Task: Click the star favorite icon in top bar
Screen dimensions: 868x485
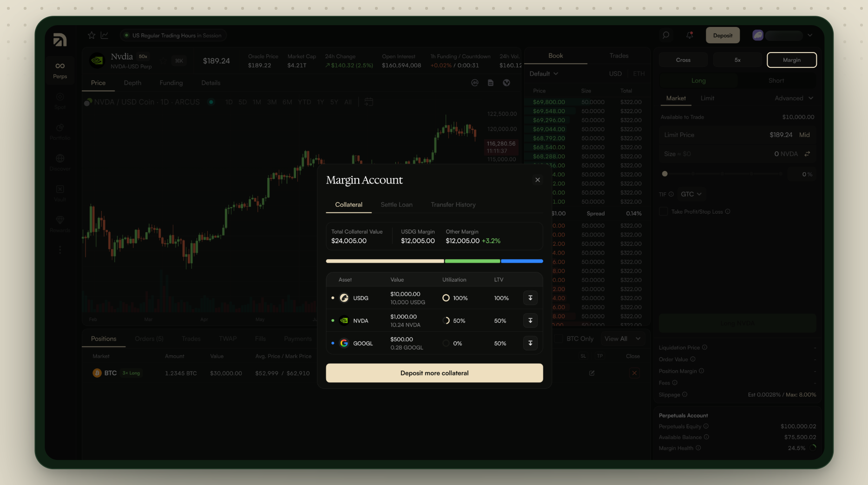Action: tap(92, 35)
